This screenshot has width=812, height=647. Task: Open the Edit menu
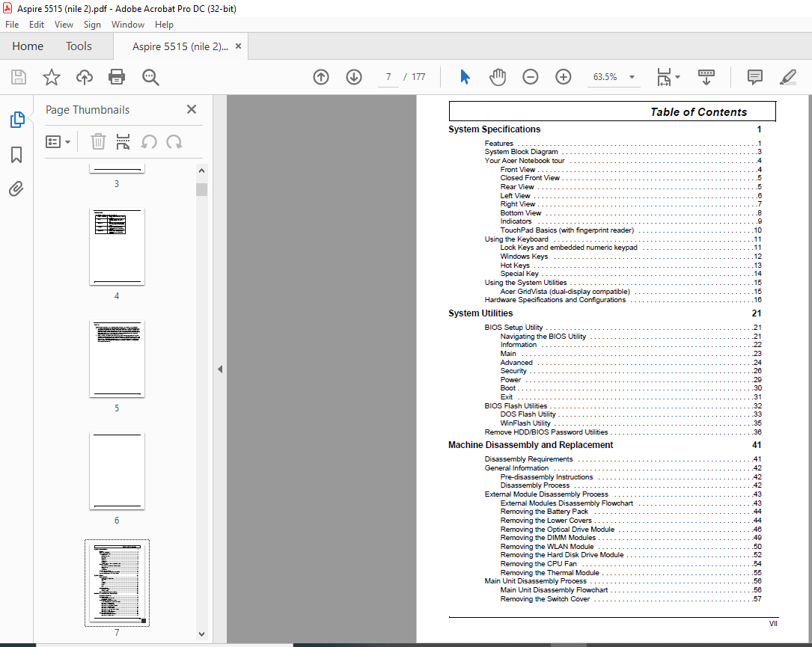click(36, 25)
